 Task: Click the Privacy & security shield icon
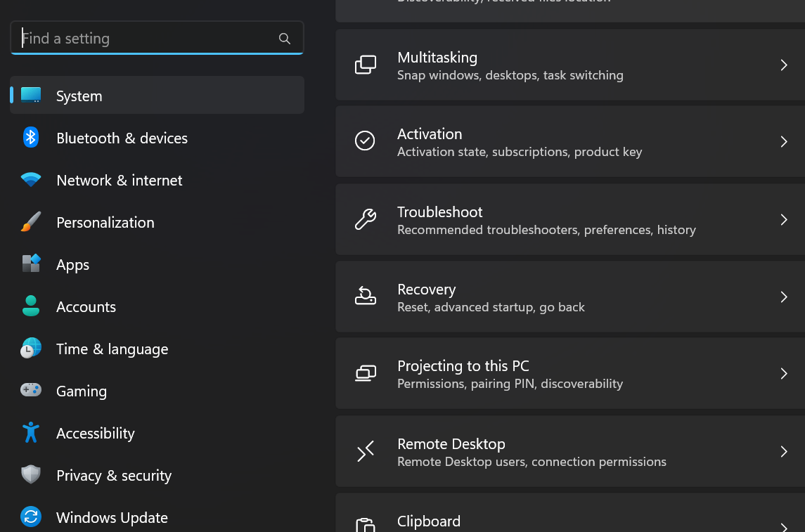point(31,475)
